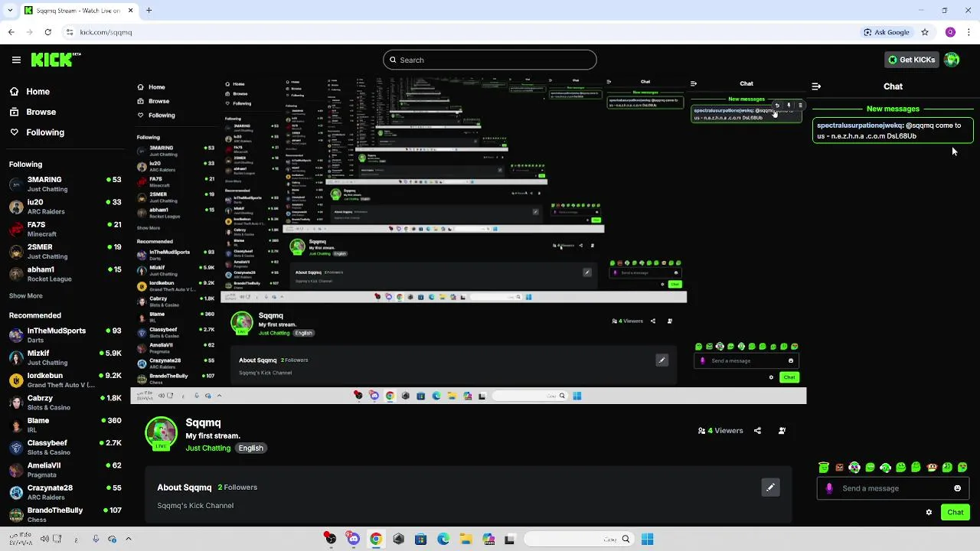980x551 pixels.
Task: Open Microsoft Edge from taskbar
Action: click(x=443, y=539)
